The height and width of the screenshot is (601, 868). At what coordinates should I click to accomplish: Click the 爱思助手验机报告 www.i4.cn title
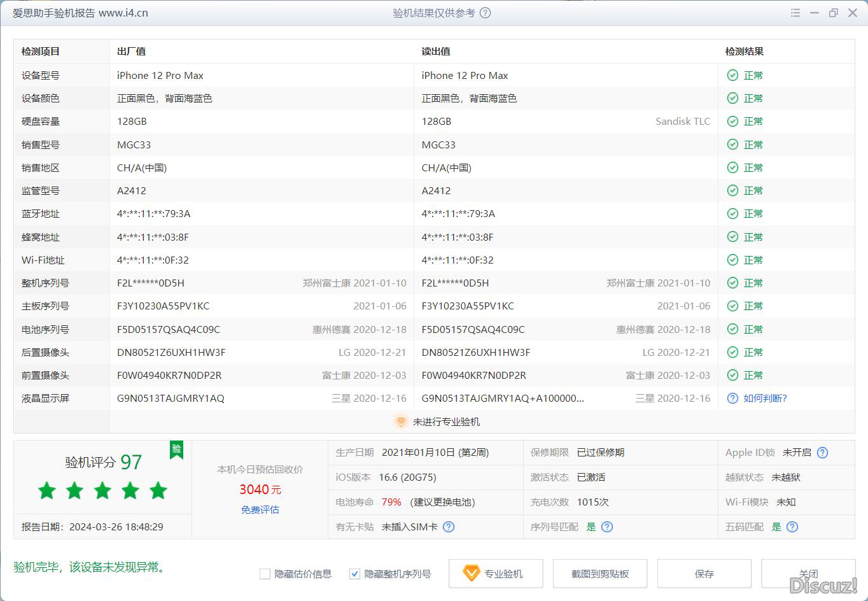[x=80, y=13]
